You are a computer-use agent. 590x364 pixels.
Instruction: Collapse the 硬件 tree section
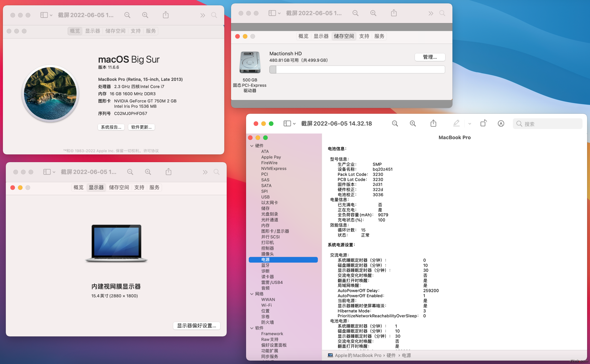(252, 146)
